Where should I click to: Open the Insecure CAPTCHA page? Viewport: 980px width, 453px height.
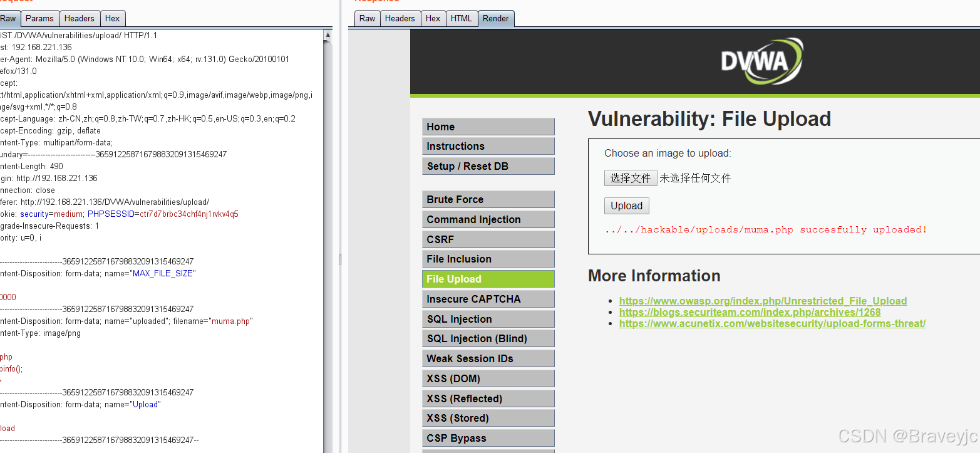point(488,299)
